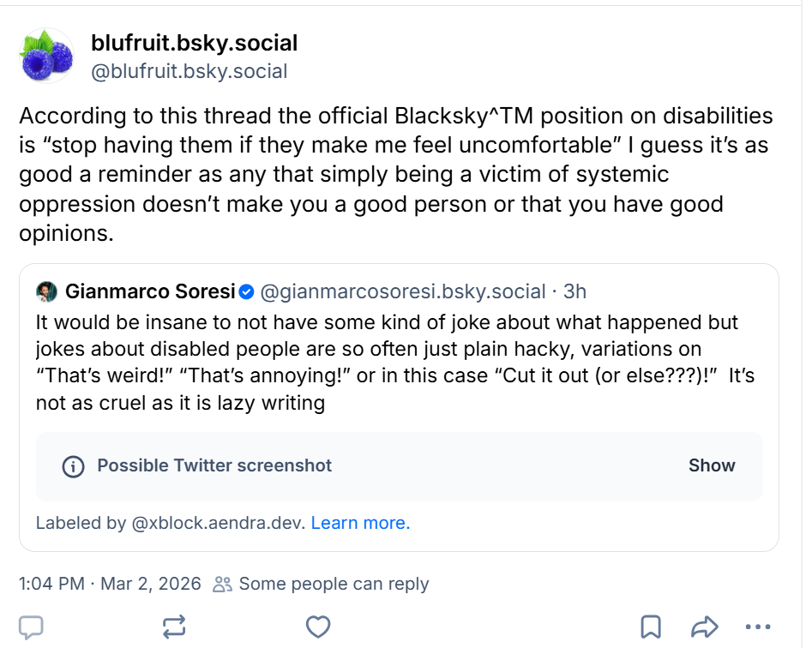Click the blufruit.bsky.social display name

click(195, 43)
